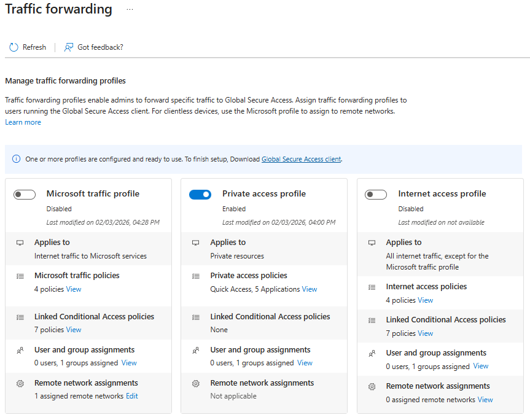The image size is (530, 420).
Task: Click list icon beside Microsoft traffic policies
Action: point(20,276)
